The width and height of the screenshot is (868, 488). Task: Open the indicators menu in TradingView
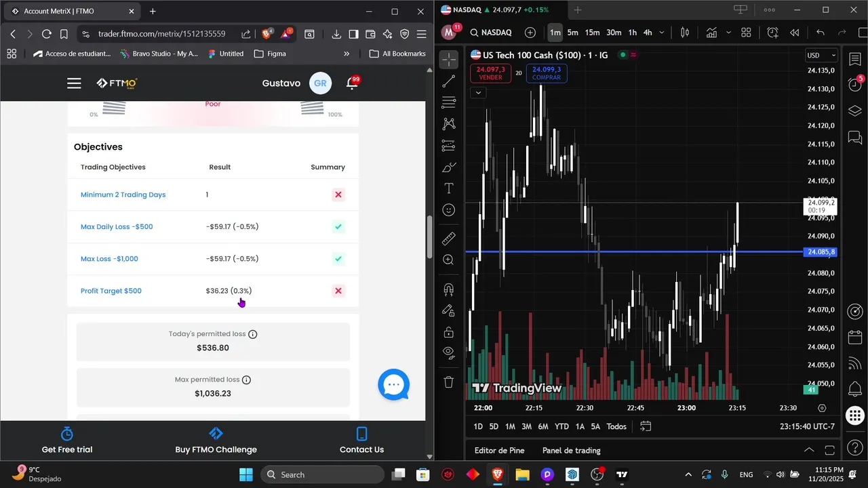pos(711,33)
